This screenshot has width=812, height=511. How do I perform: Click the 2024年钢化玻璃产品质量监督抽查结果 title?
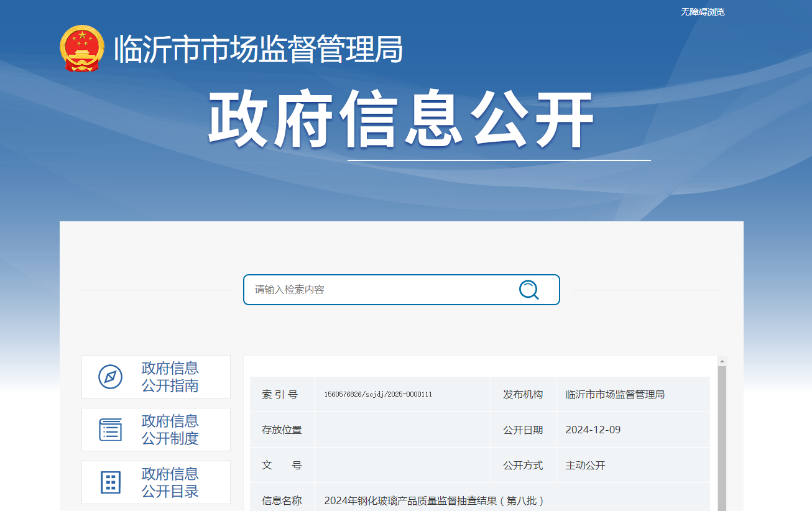[434, 501]
